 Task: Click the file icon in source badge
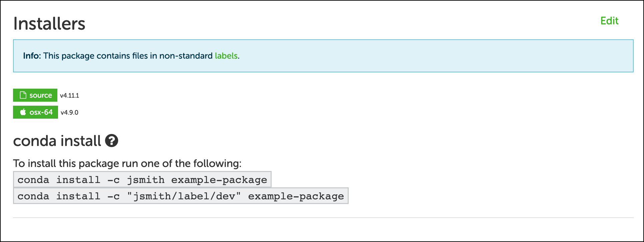point(23,95)
